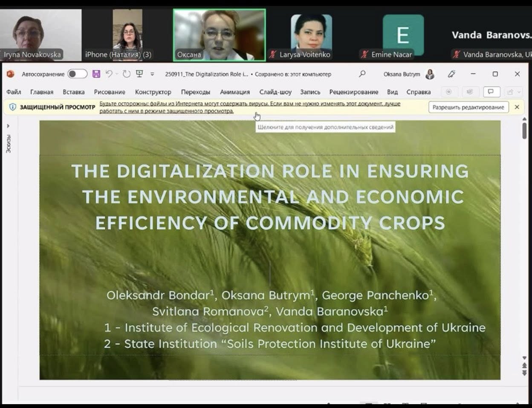Screen dimensions: 532x408
Task: Click the Redo circular arrow icon
Action: pos(127,74)
